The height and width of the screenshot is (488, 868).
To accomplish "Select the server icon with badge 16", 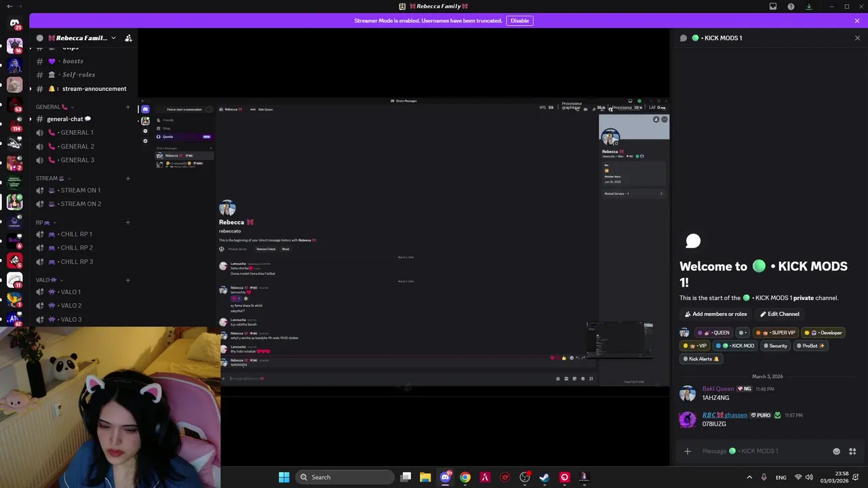I will [14, 45].
